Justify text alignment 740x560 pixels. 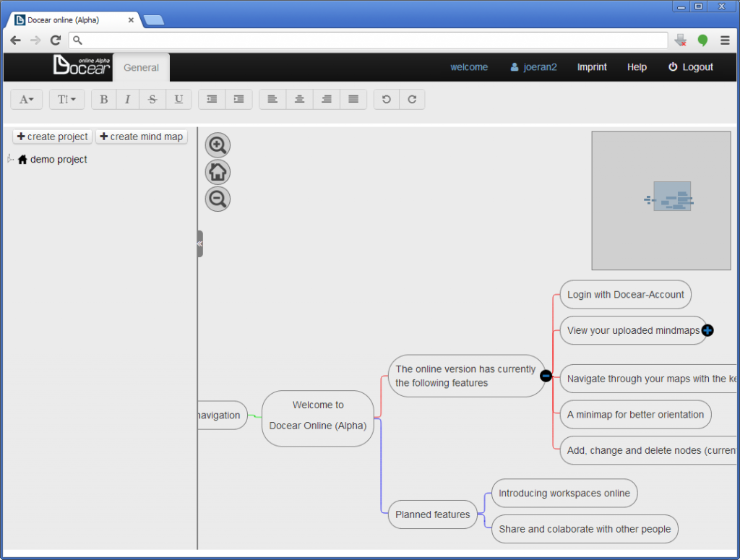click(x=353, y=100)
